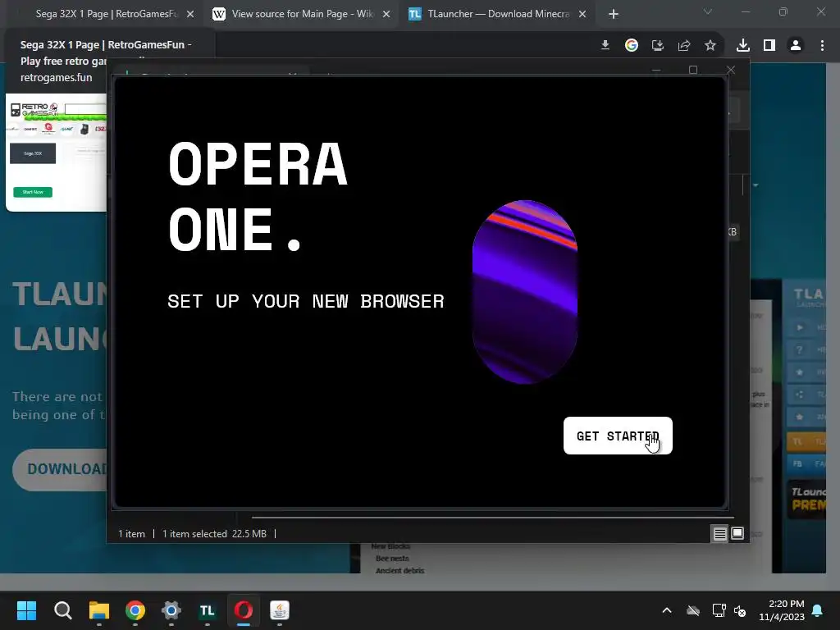Viewport: 840px width, 630px height.
Task: Open Chrome downloads tray
Action: 743,46
